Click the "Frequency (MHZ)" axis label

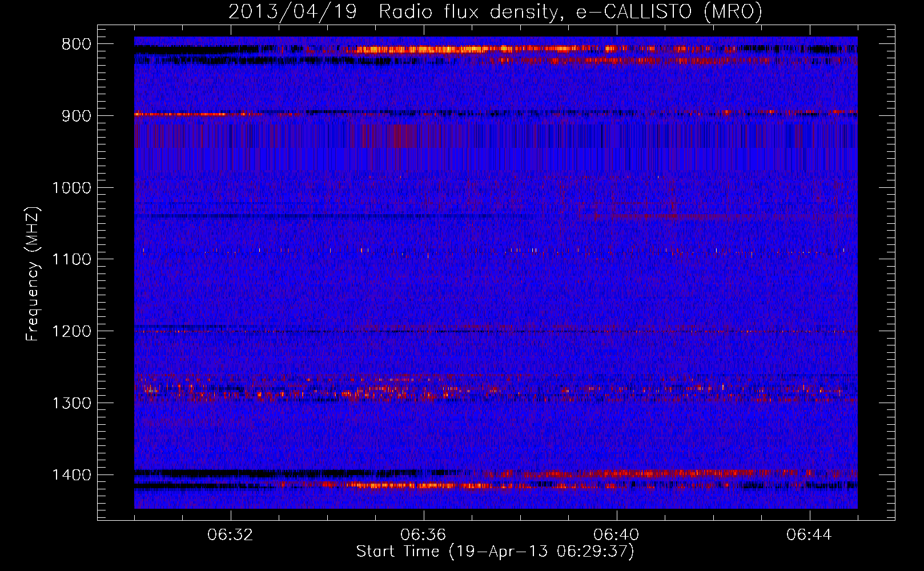33,274
